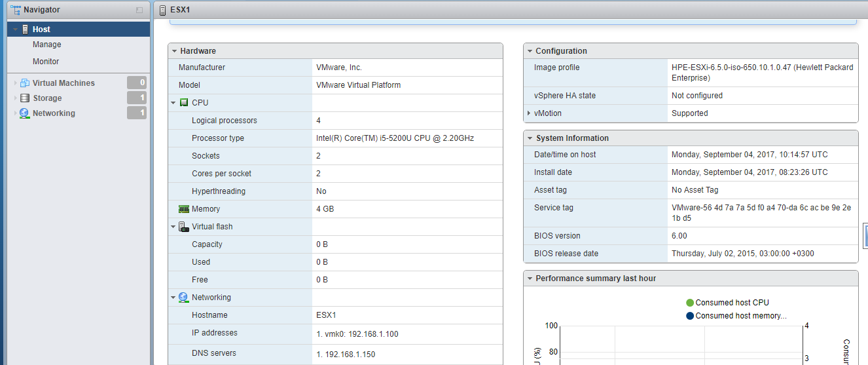
Task: Collapse the CPU section in Hardware
Action: 173,103
